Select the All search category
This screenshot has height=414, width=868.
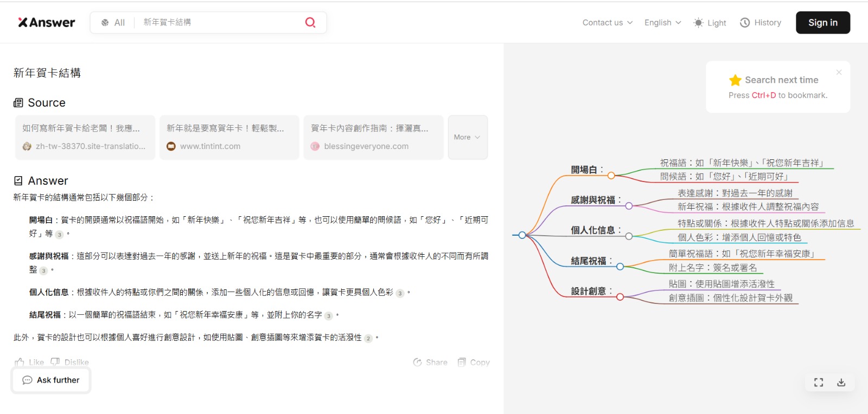(113, 23)
